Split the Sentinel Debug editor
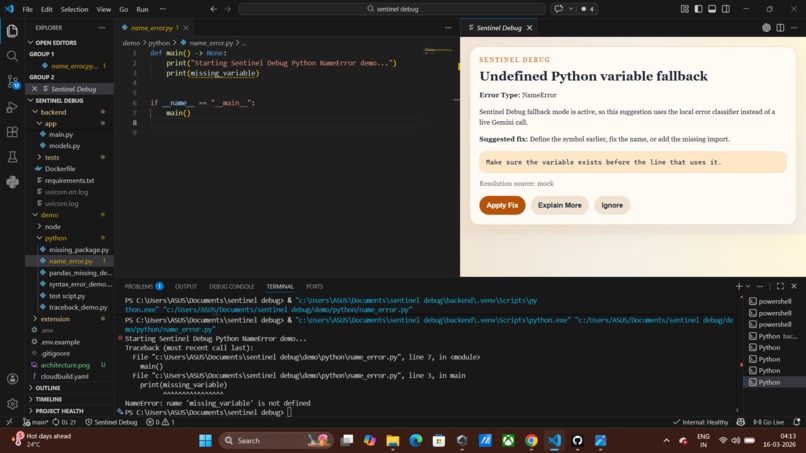806x453 pixels. click(780, 28)
